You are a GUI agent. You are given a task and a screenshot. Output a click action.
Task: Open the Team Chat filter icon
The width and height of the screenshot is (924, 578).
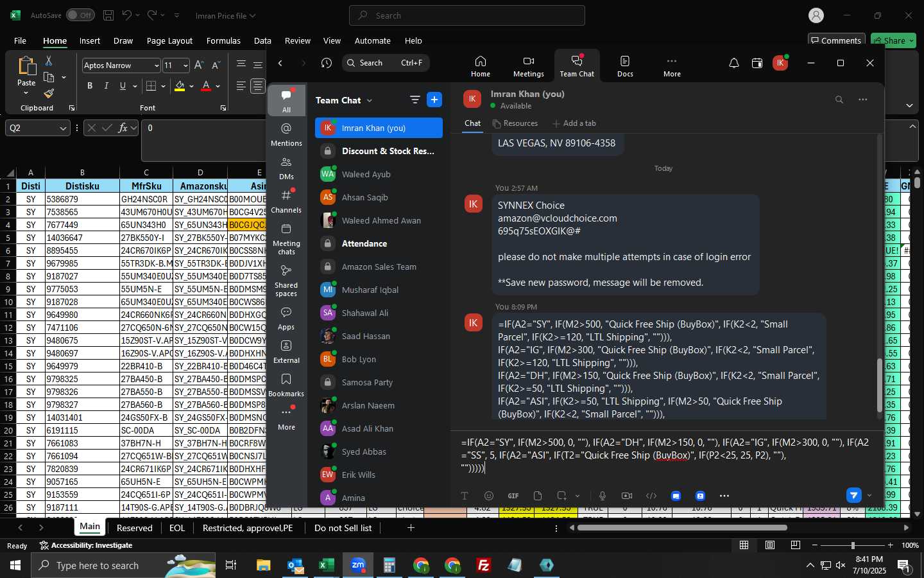coord(415,100)
